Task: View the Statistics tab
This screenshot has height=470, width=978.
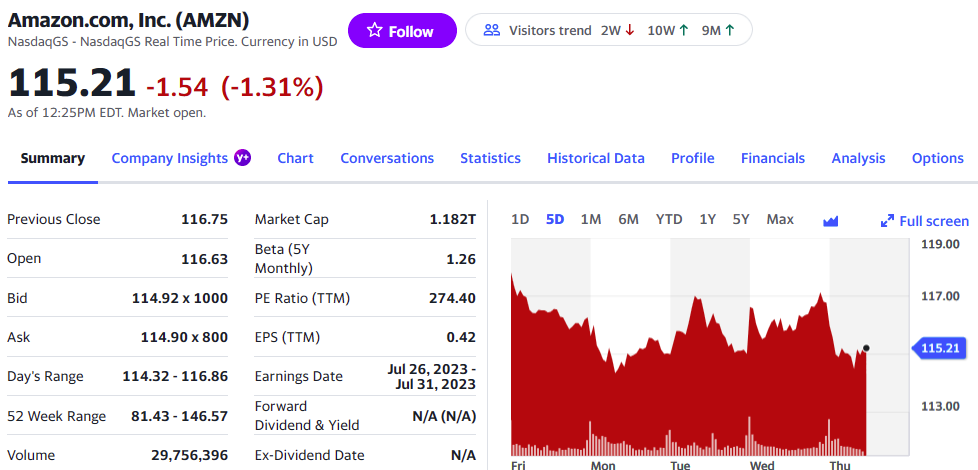Action: (490, 158)
